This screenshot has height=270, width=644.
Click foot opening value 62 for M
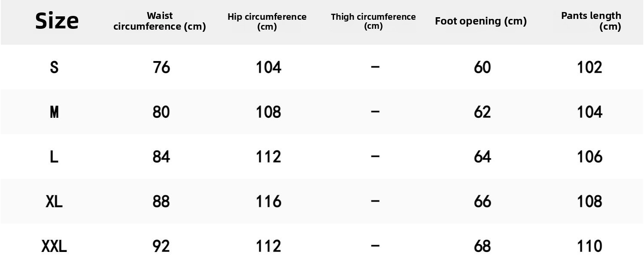coord(482,112)
